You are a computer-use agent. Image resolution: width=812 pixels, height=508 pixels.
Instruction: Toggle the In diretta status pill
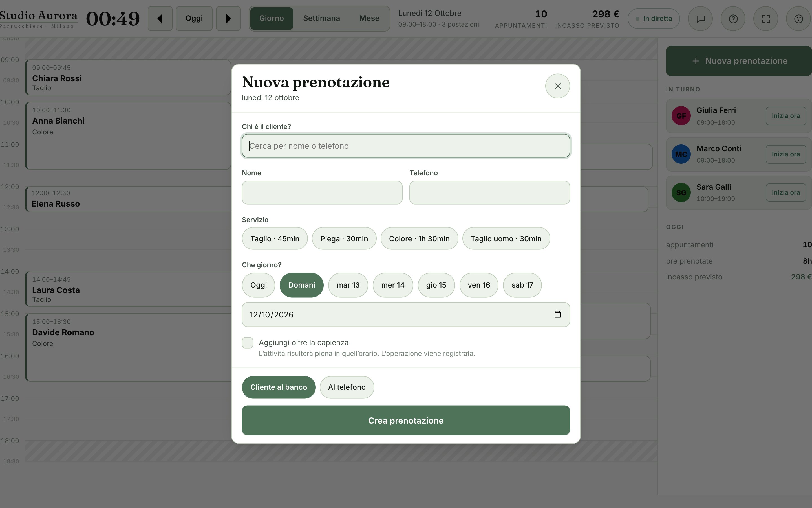(x=654, y=19)
